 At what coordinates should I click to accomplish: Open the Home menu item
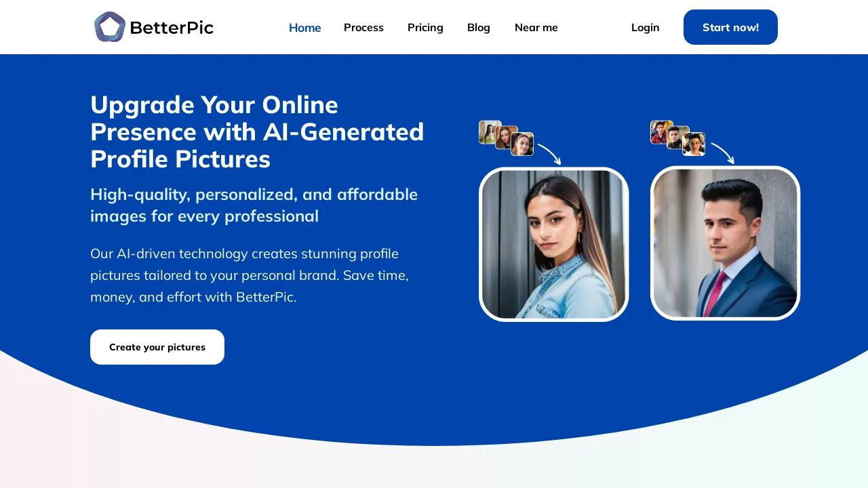(305, 28)
